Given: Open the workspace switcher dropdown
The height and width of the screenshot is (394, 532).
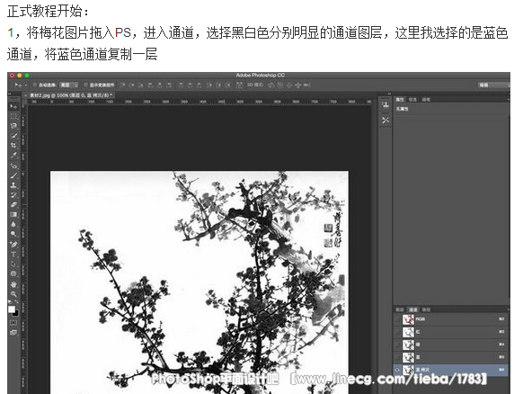Looking at the screenshot, I should (494, 85).
